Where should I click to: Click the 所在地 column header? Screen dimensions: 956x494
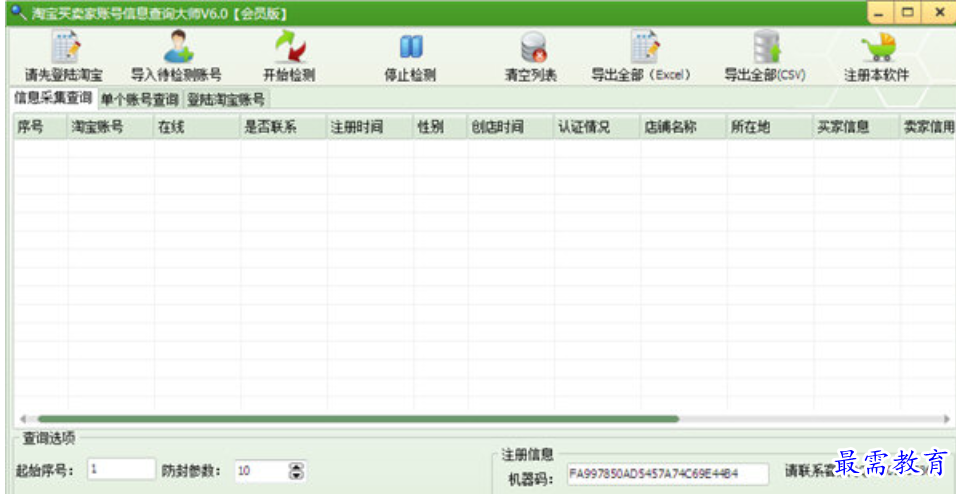coord(770,127)
